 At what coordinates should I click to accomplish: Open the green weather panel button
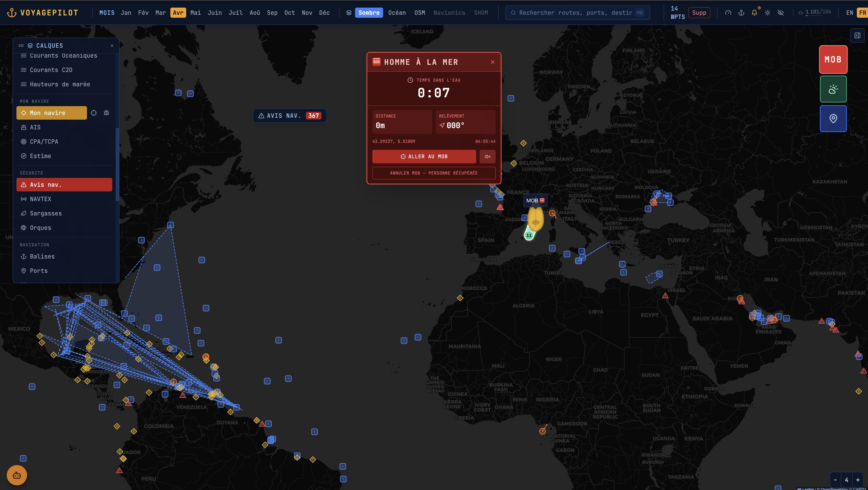(x=833, y=89)
